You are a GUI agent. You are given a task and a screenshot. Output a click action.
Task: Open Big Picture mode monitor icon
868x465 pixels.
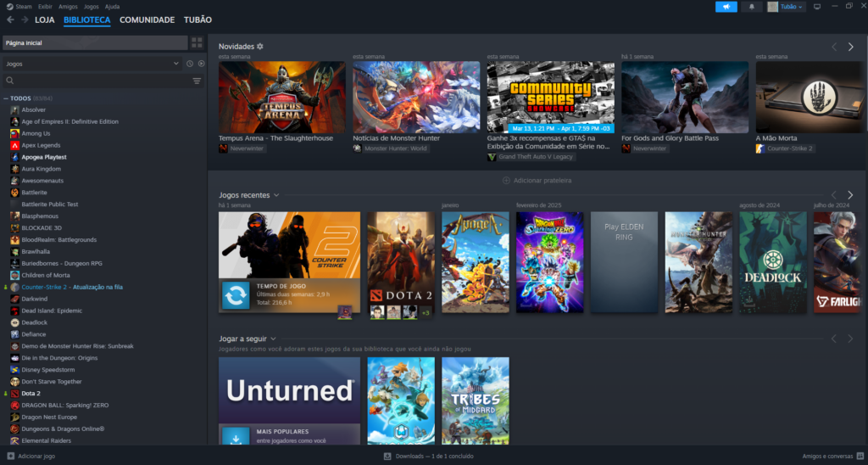point(817,7)
